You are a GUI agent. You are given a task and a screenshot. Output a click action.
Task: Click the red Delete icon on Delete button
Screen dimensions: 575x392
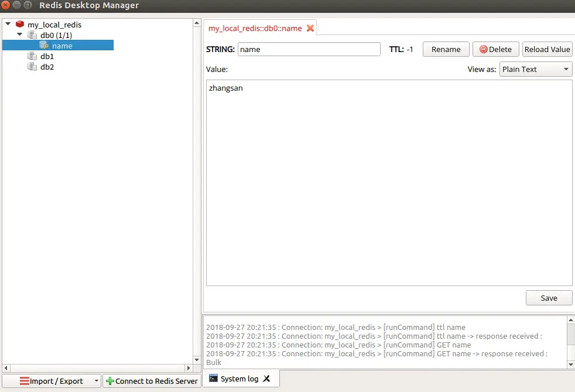tap(483, 49)
